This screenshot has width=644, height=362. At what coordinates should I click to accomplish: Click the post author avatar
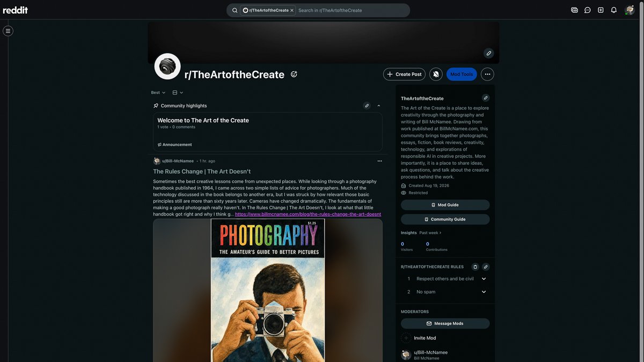click(157, 161)
